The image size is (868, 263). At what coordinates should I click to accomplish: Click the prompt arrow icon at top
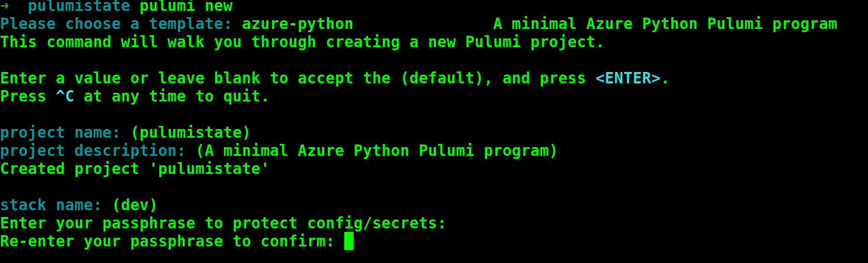pos(5,6)
